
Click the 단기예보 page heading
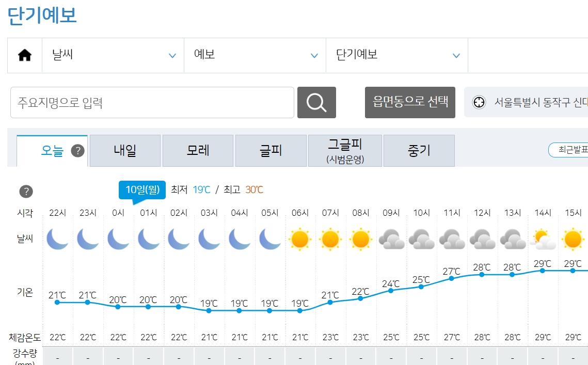click(x=42, y=16)
